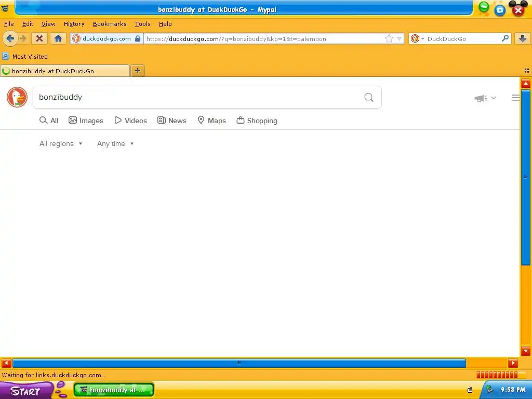Open the Tools menu
Viewport: 532px width, 399px height.
pos(142,24)
